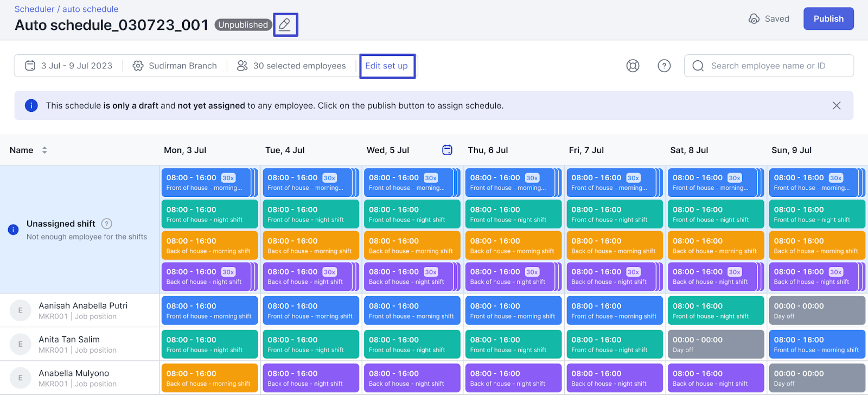Click Aanisah Anabella Putri's avatar
Viewport: 868px width, 395px height.
(x=21, y=310)
